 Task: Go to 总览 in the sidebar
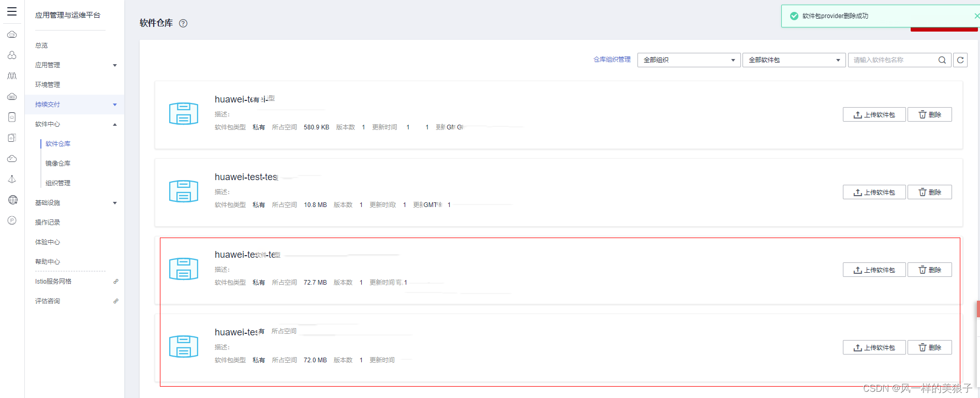click(41, 46)
